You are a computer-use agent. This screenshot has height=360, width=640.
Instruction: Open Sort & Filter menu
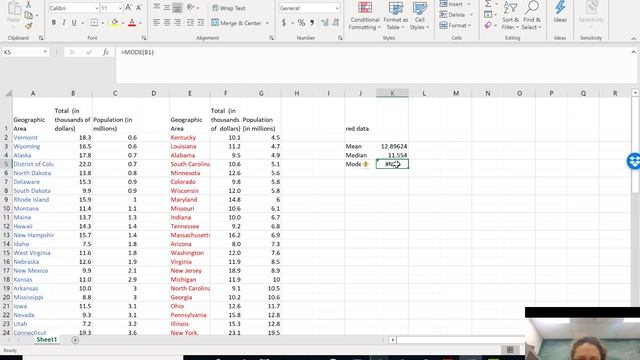[510, 16]
